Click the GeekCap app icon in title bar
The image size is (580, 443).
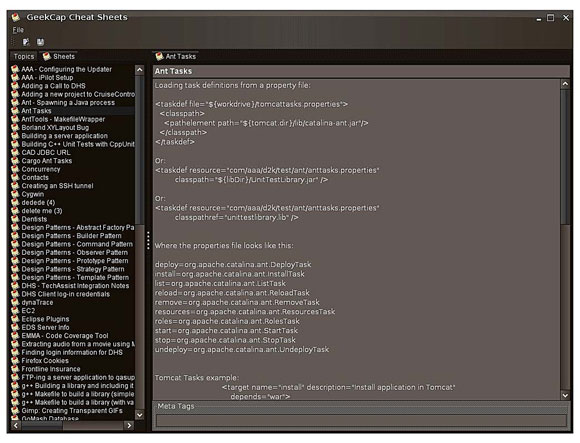tap(16, 17)
